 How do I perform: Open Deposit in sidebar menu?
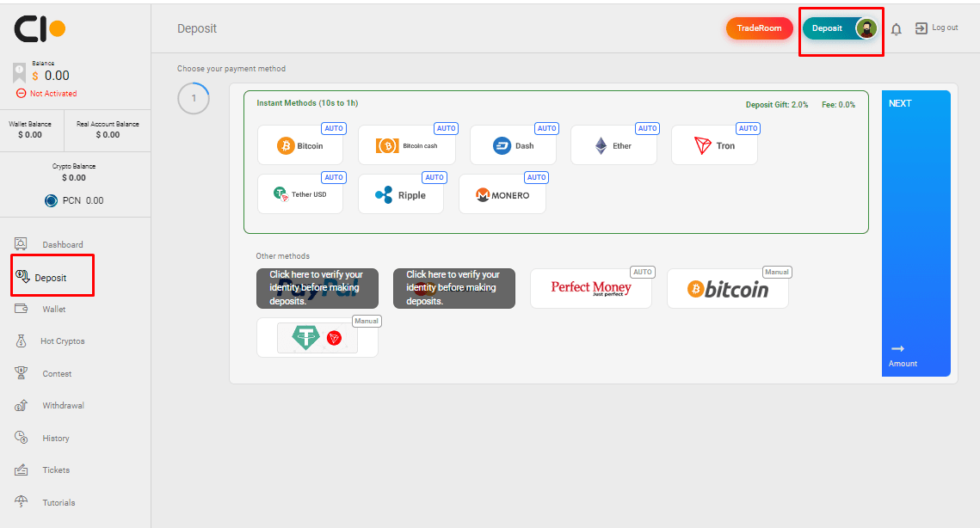click(x=51, y=278)
